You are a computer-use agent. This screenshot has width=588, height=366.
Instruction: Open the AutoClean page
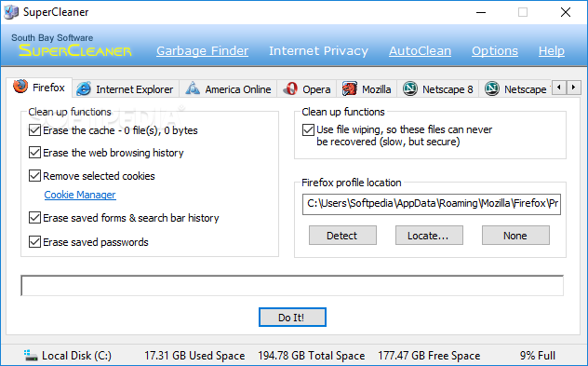(x=420, y=50)
